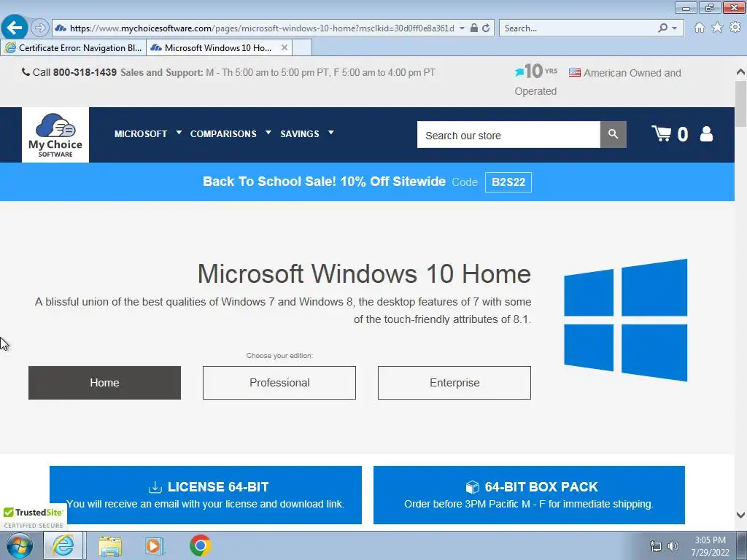Viewport: 747px width, 560px height.
Task: Click inside the browser Search... field
Action: coord(578,28)
